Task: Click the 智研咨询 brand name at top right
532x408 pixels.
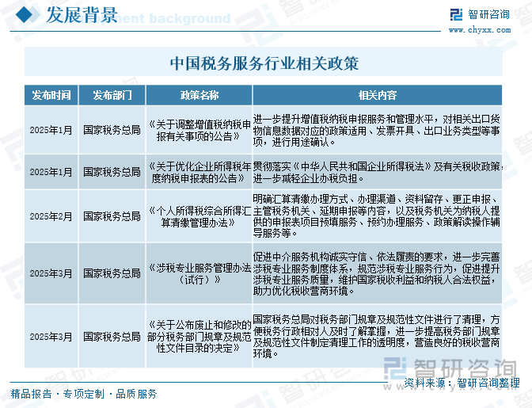Action: [x=488, y=14]
